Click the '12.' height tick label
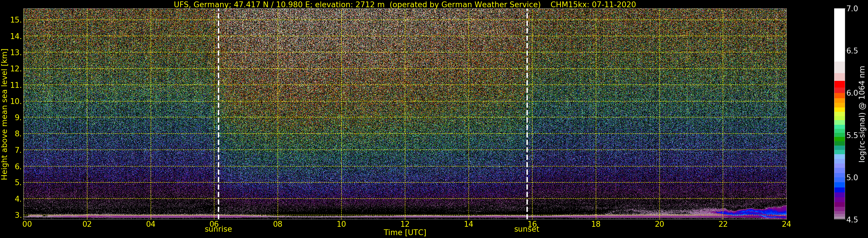868x238 pixels. [x=16, y=69]
